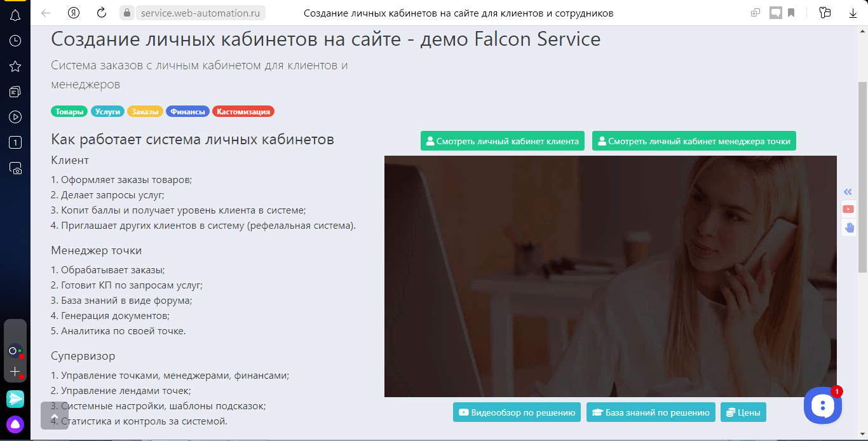
Task: Click text 'Делает запросы услуг'
Action: pyautogui.click(x=112, y=195)
